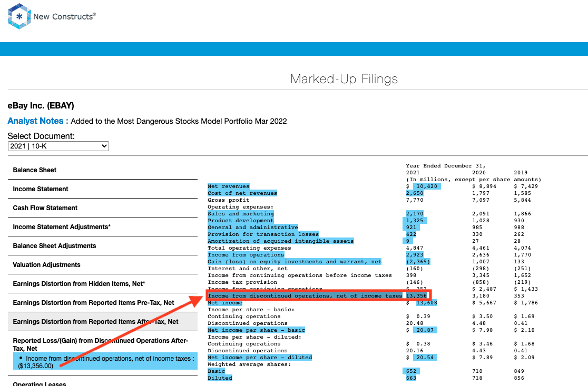The height and width of the screenshot is (386, 588).
Task: Click the highlighted 2,923 operating income value
Action: coord(414,255)
